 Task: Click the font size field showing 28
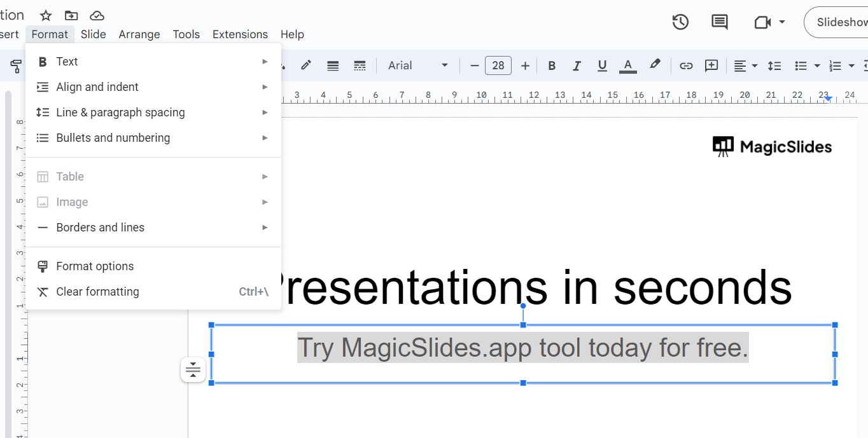pos(498,65)
